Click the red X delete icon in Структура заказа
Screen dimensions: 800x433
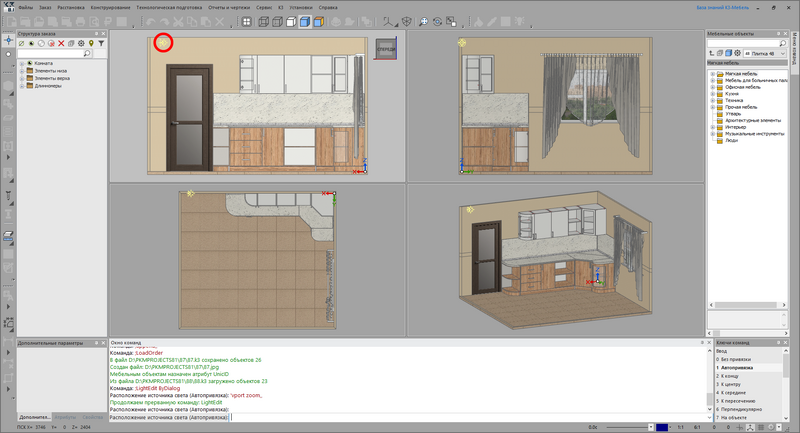[61, 43]
